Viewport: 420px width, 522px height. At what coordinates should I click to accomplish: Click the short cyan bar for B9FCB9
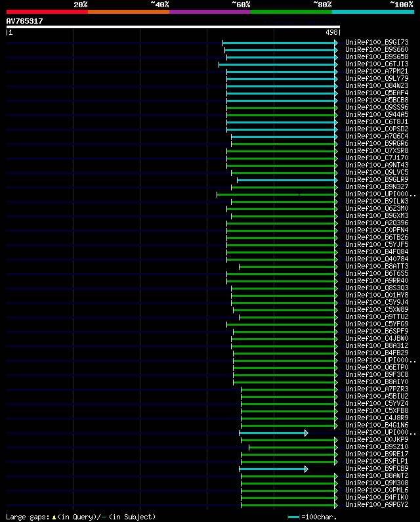(x=274, y=469)
